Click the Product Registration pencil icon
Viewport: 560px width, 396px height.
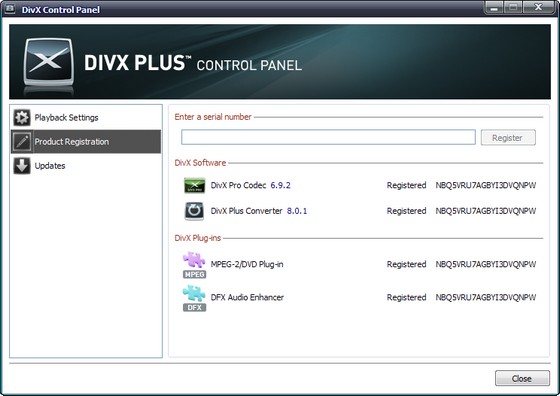(x=22, y=141)
